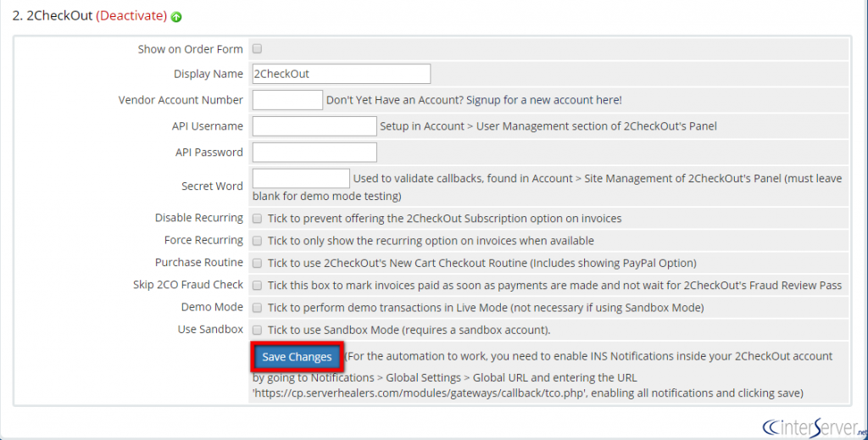
Task: Toggle the Skip 2CO Fraud Check checkbox
Action: point(257,285)
